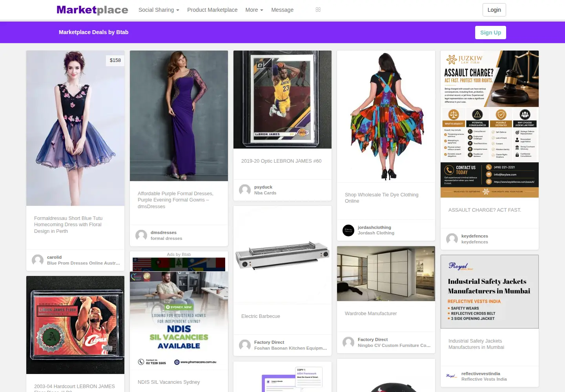The image size is (565, 392).
Task: Open NDIS SIL Vacancies Sydney title
Action: tap(169, 382)
